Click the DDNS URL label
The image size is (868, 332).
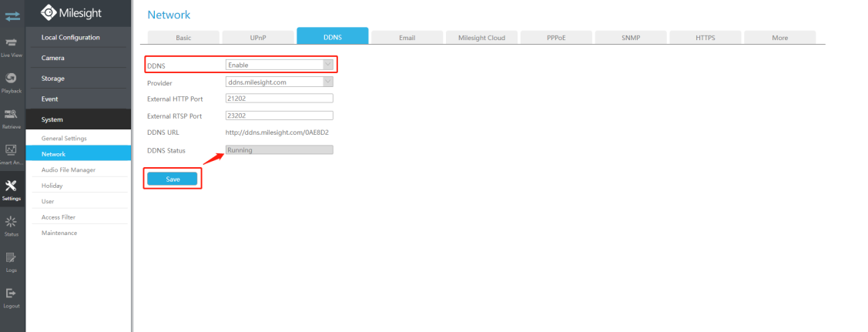coord(163,132)
